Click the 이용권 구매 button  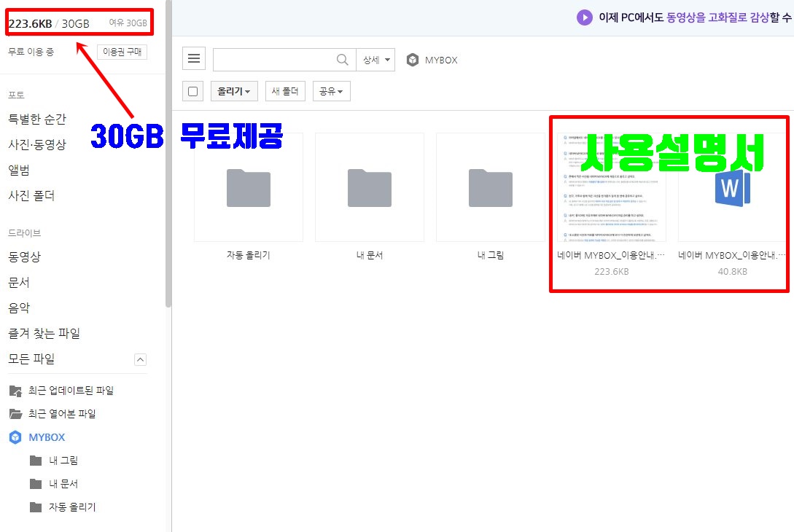tap(122, 52)
